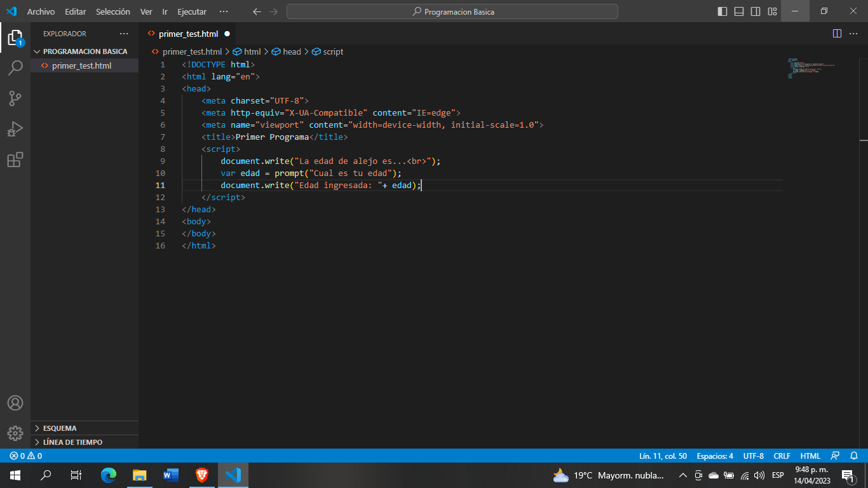868x488 pixels.
Task: Open Explorer views and more actions ellipsis
Action: [124, 34]
